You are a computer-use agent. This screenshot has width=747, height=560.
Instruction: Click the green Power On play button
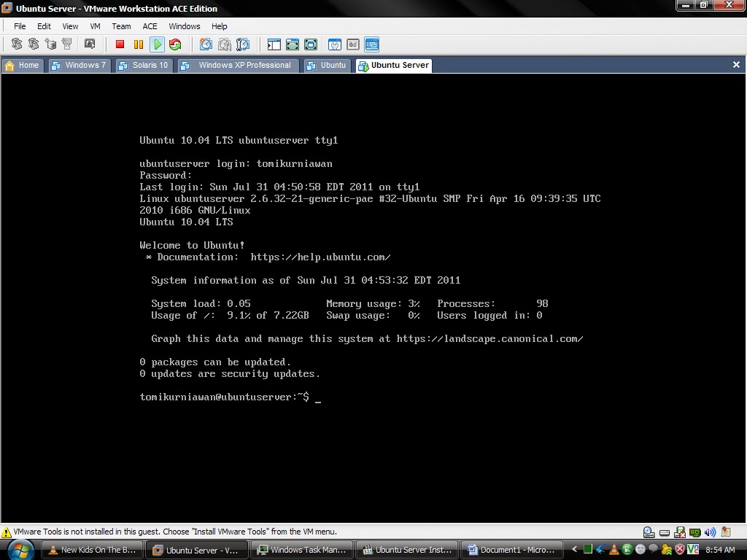click(157, 44)
